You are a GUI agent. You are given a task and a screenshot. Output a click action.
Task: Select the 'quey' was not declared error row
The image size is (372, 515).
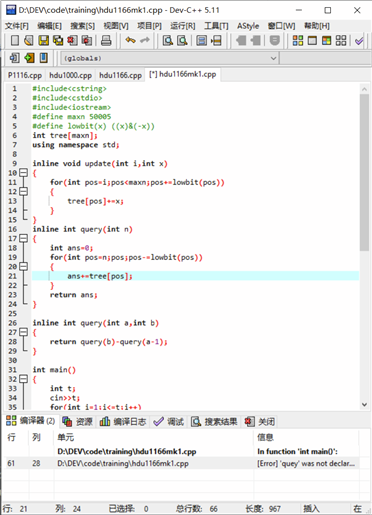182,463
